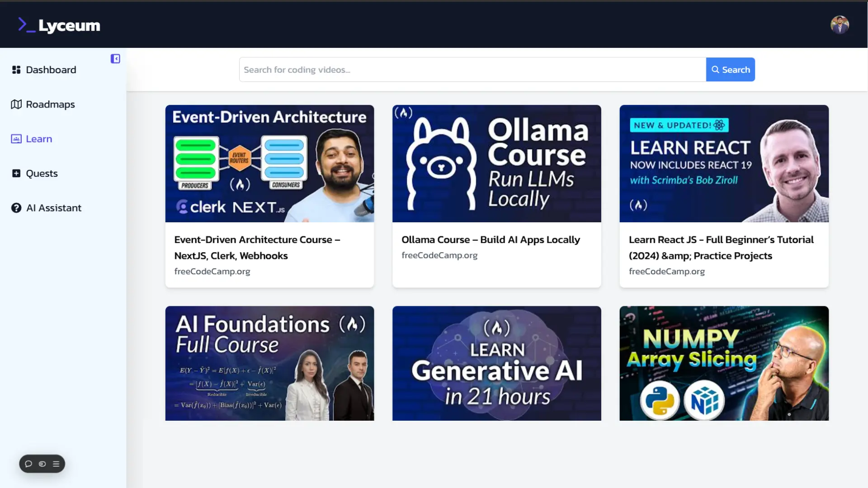Click freeCodeCamp.org under Ollama Course
868x488 pixels.
439,255
